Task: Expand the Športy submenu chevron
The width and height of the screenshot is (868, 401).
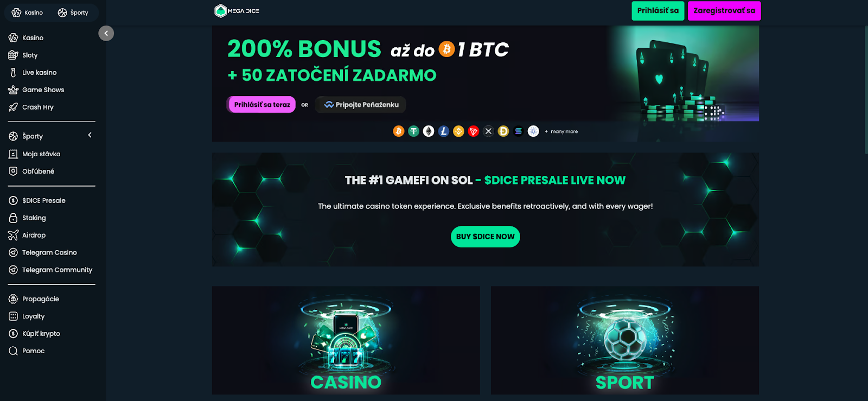Action: (90, 135)
